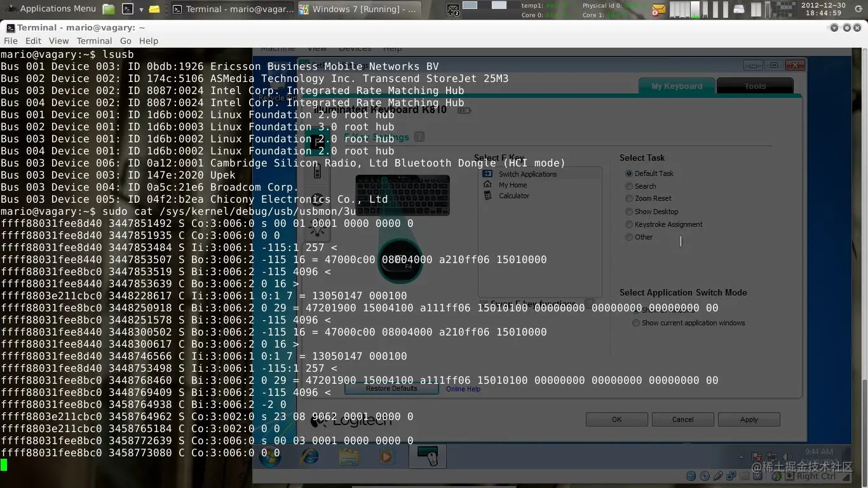Select Show current application windows option

pyautogui.click(x=636, y=323)
